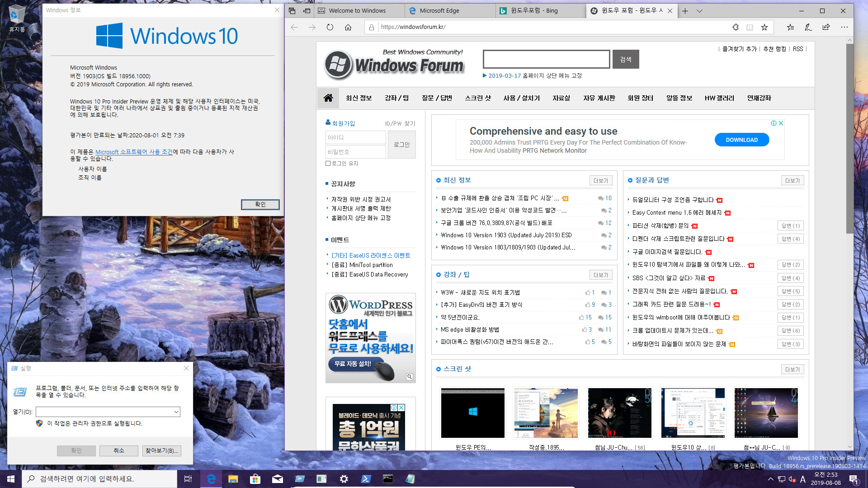The height and width of the screenshot is (488, 868).
Task: Click 더보기 in 최신 정보 section
Action: [601, 181]
